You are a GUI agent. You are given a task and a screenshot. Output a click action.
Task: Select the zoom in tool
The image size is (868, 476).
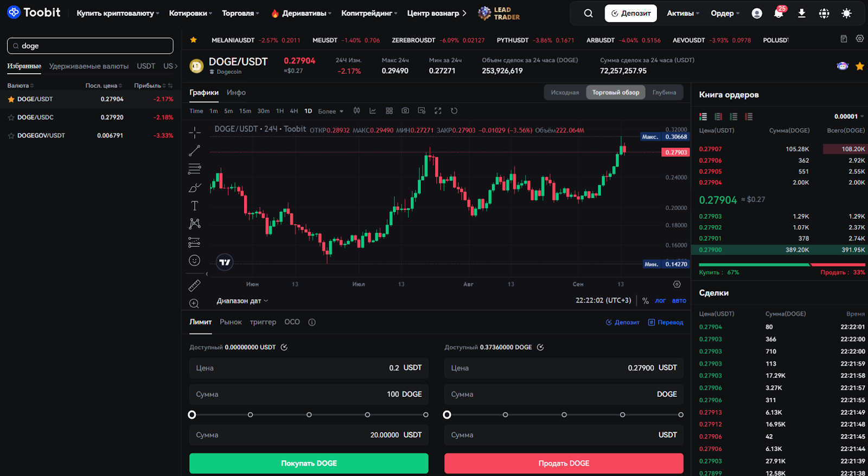point(194,303)
